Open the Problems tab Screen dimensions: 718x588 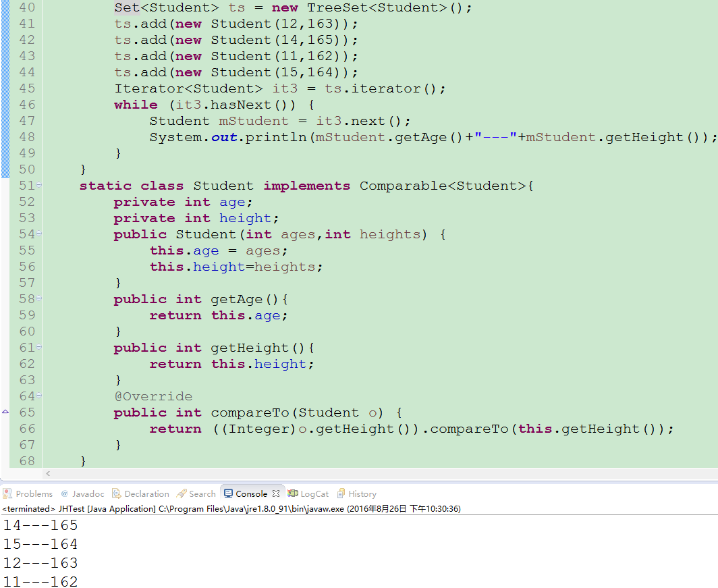pos(28,493)
